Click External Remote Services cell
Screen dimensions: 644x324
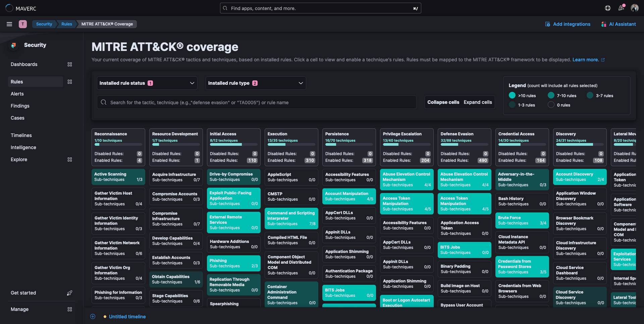click(234, 222)
